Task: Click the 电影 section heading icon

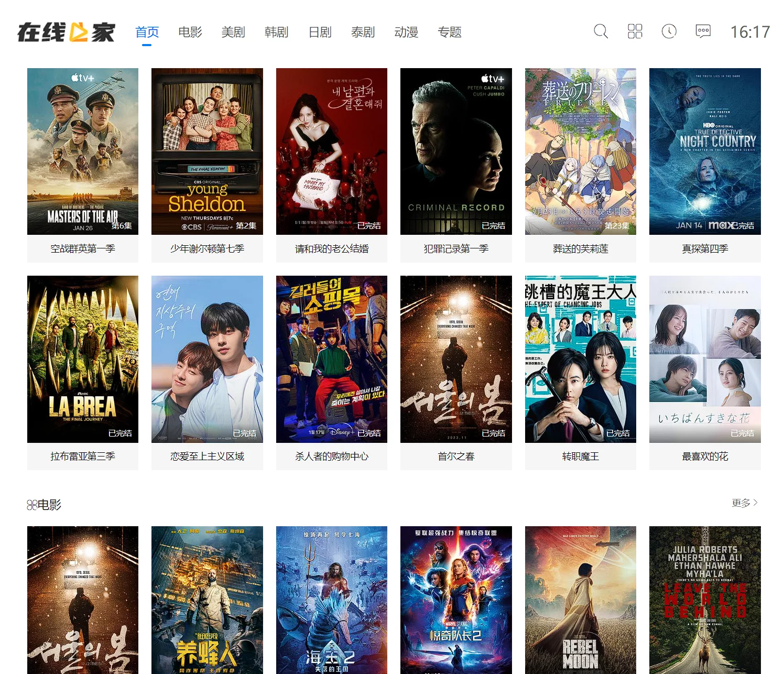Action: click(x=32, y=505)
